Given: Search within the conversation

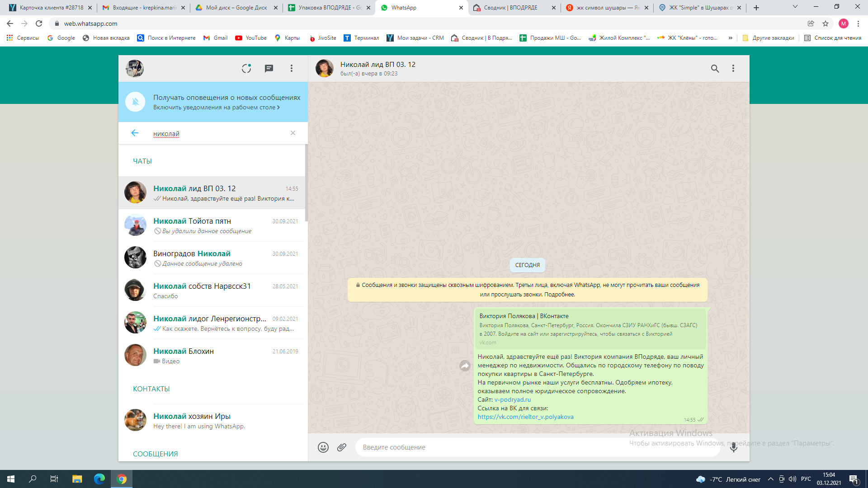Looking at the screenshot, I should point(715,68).
